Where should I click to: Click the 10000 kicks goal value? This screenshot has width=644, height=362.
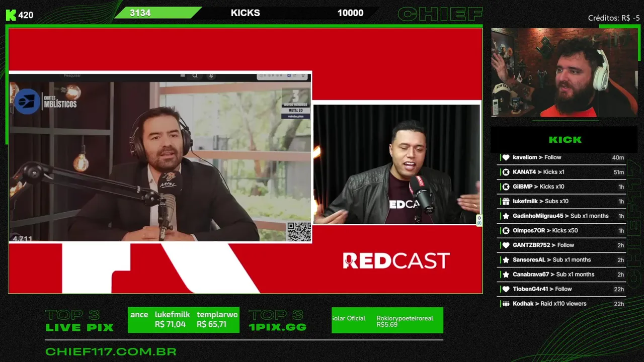[350, 13]
